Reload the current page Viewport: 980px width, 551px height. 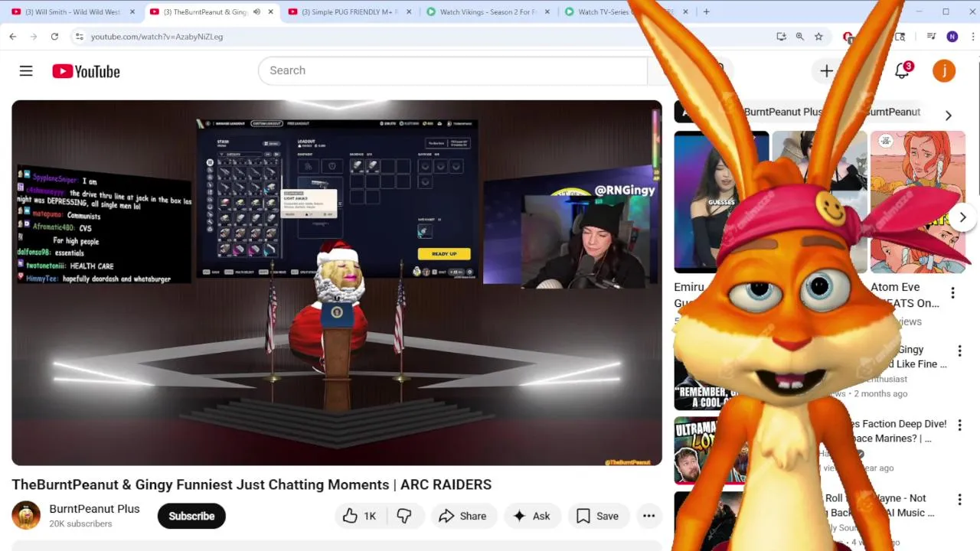[x=54, y=36]
